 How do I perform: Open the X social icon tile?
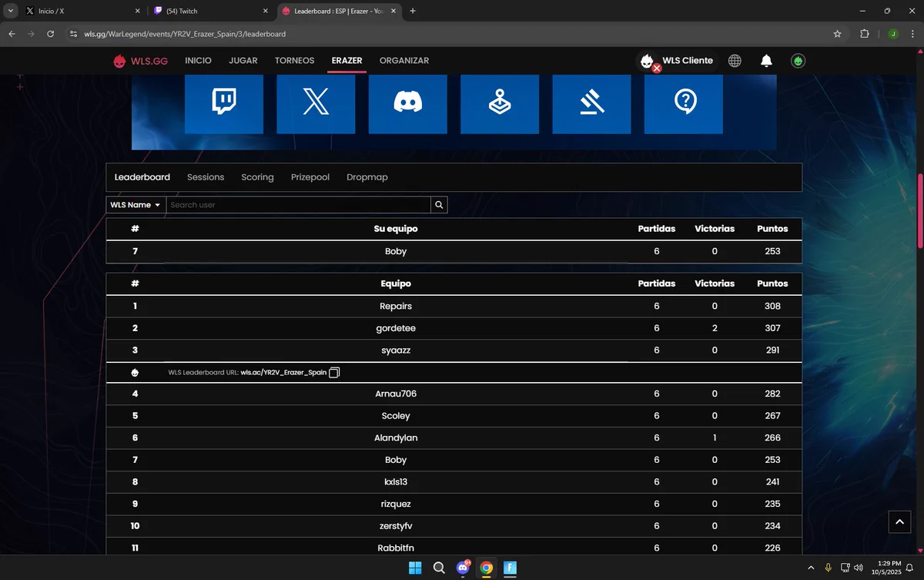[x=316, y=104]
